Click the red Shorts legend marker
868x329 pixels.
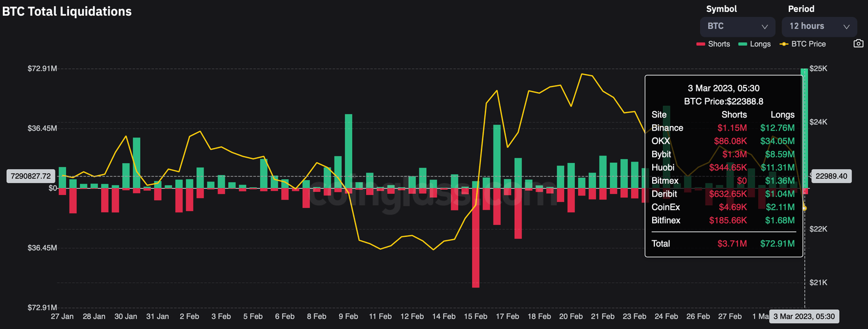[x=700, y=44]
